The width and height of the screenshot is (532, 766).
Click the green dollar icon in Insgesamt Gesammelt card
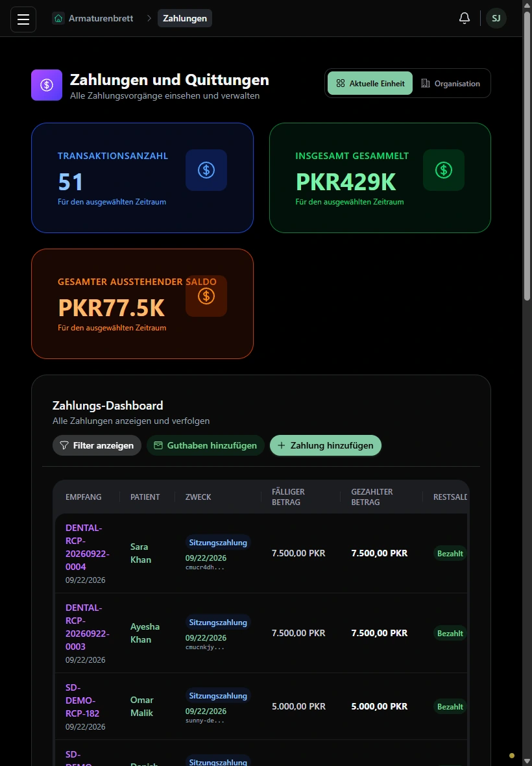coord(444,170)
